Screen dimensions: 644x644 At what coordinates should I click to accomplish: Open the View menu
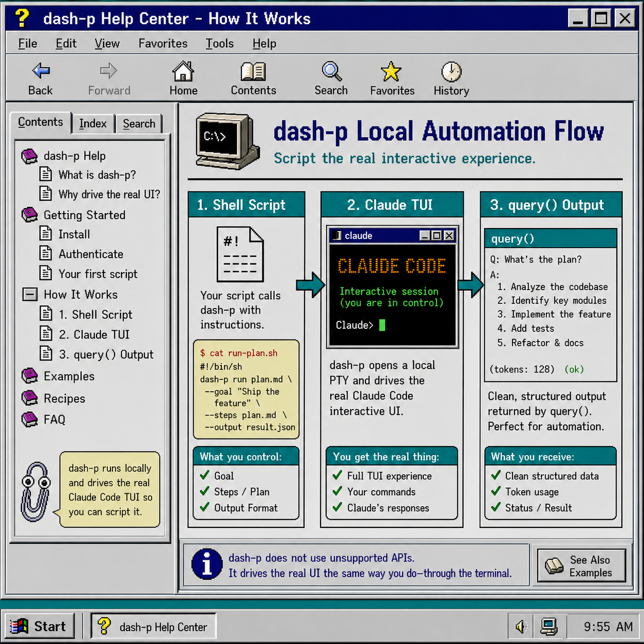click(x=107, y=44)
